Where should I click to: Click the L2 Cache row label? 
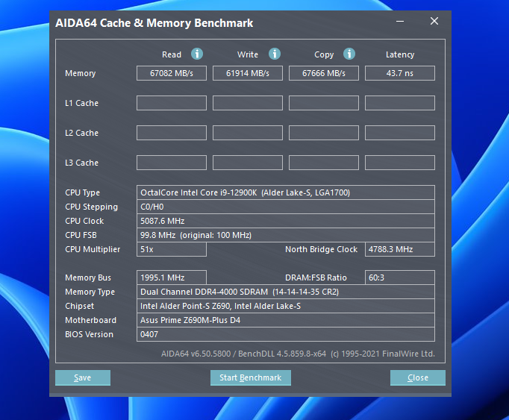pyautogui.click(x=81, y=133)
